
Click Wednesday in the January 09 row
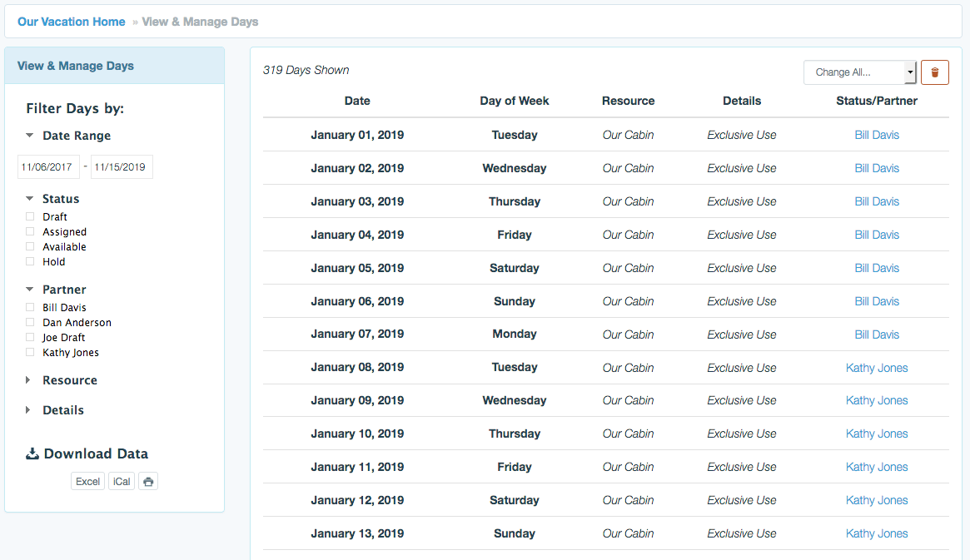(x=514, y=400)
